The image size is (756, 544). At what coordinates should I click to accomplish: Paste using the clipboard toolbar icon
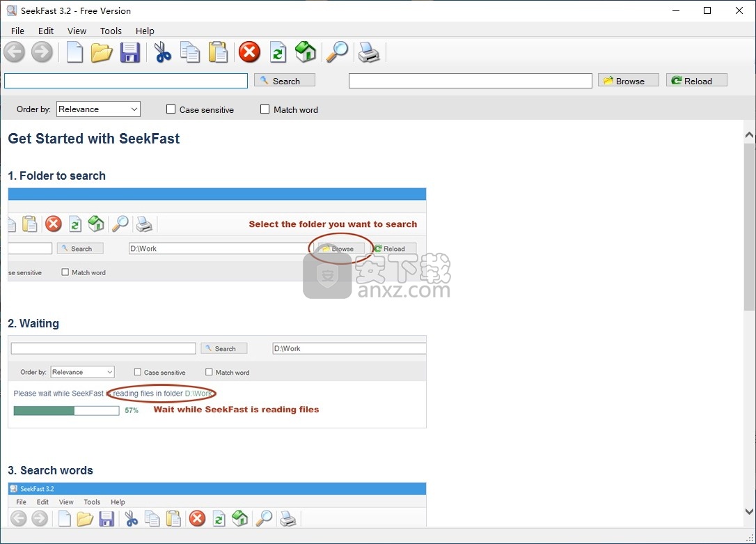click(218, 52)
